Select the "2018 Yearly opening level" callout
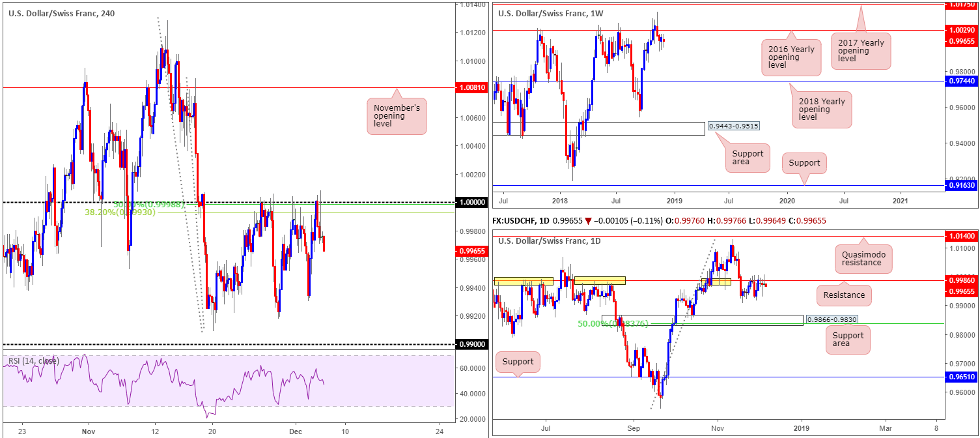 click(822, 109)
